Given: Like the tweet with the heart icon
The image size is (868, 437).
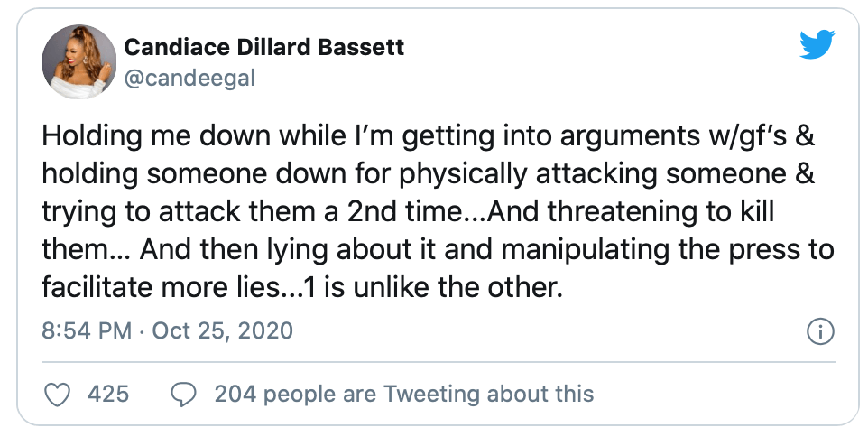Looking at the screenshot, I should pyautogui.click(x=57, y=395).
